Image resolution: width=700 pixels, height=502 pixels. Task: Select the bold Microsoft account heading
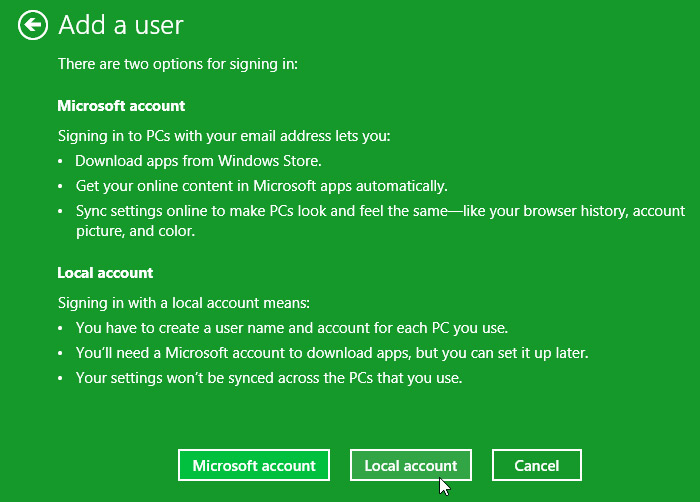coord(121,106)
